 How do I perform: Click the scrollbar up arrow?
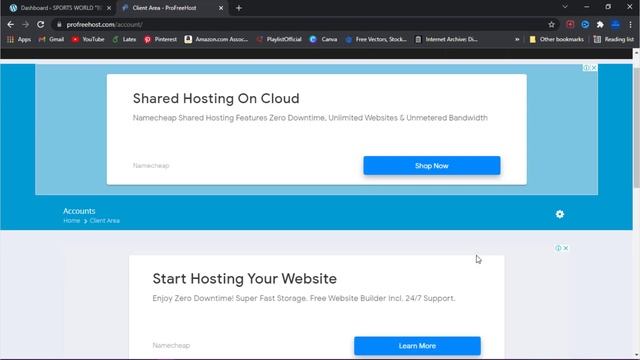(x=636, y=52)
